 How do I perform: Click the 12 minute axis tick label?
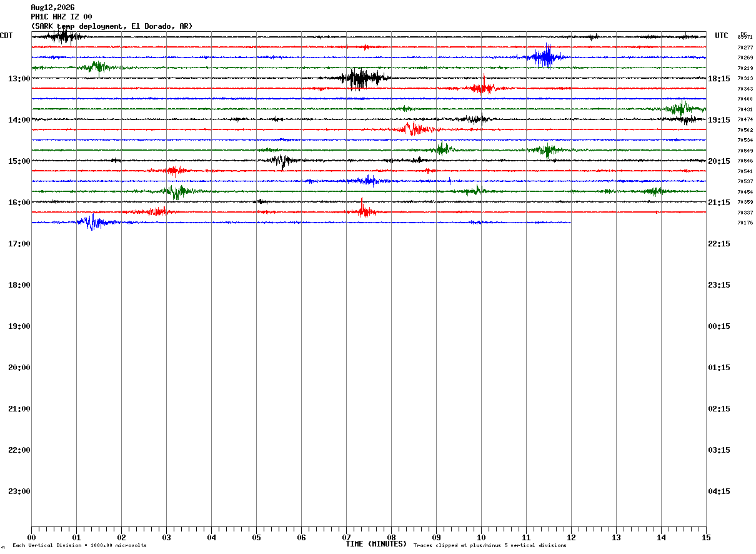571,537
